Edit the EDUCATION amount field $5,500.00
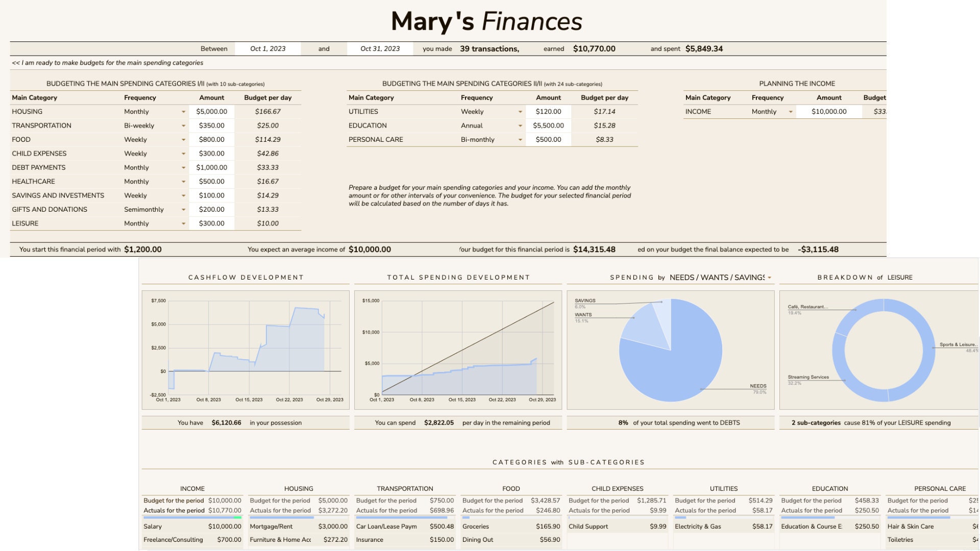The image size is (980, 551). tap(548, 126)
